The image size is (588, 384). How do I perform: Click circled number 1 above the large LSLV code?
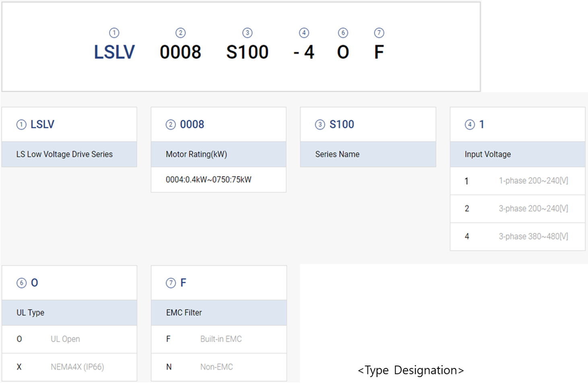[x=114, y=33]
